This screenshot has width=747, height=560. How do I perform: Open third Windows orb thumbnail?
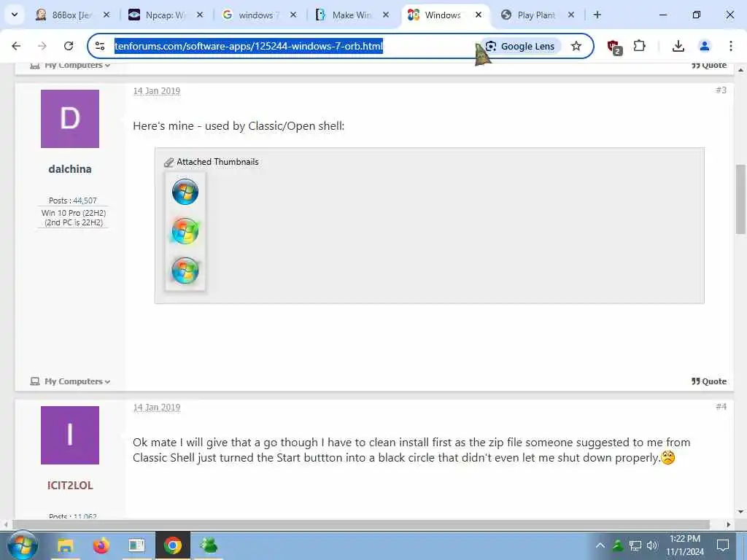[x=185, y=271]
